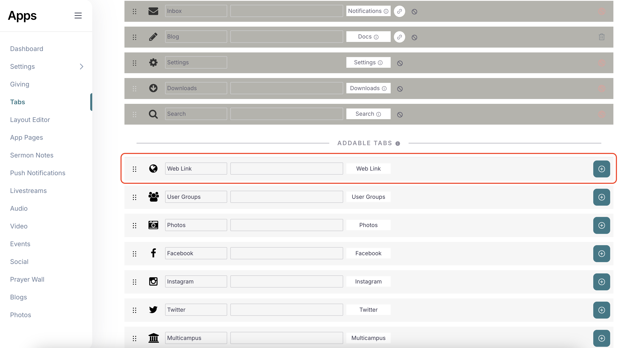Add the Twitter tab with plus button
Viewport: 644px width, 348px height.
click(x=601, y=310)
